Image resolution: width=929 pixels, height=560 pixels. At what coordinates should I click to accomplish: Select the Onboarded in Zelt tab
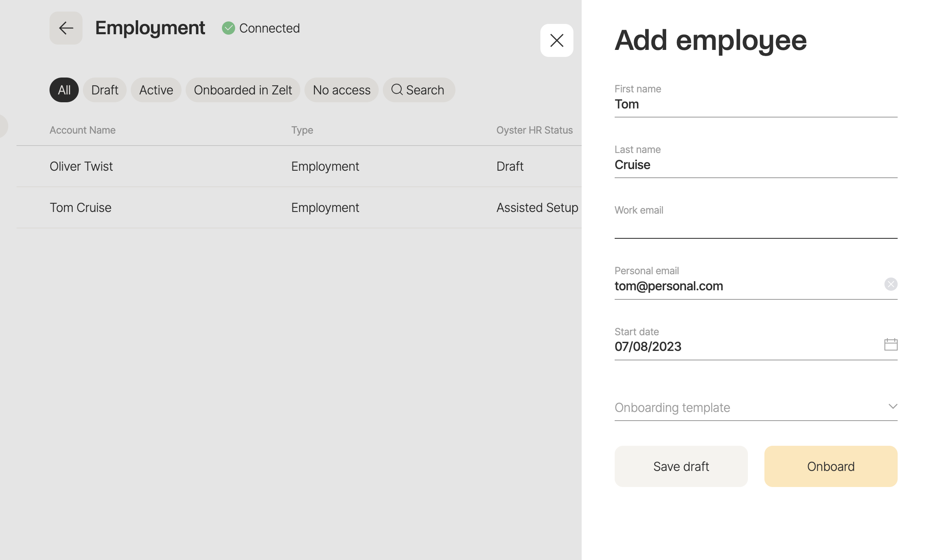[242, 89]
